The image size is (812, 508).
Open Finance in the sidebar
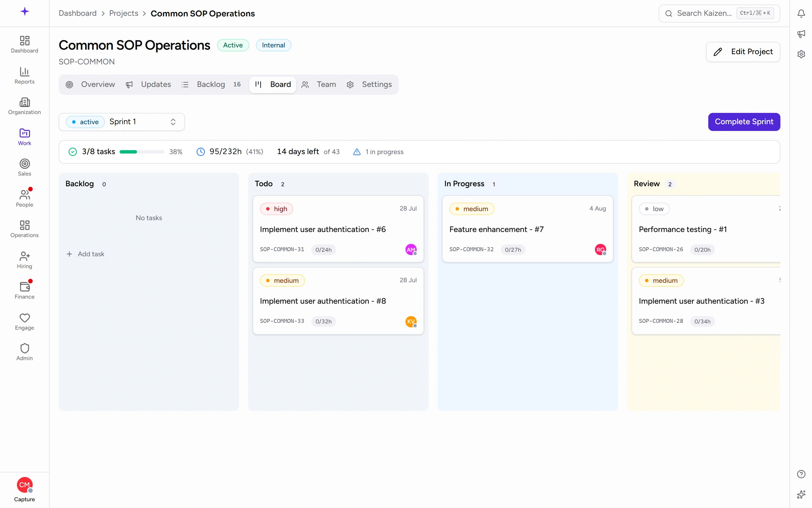[25, 291]
